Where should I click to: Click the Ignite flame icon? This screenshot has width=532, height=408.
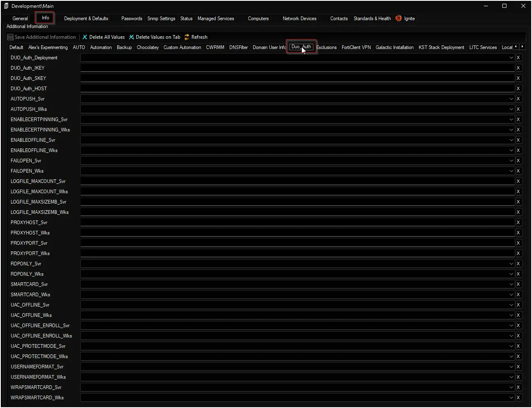399,19
